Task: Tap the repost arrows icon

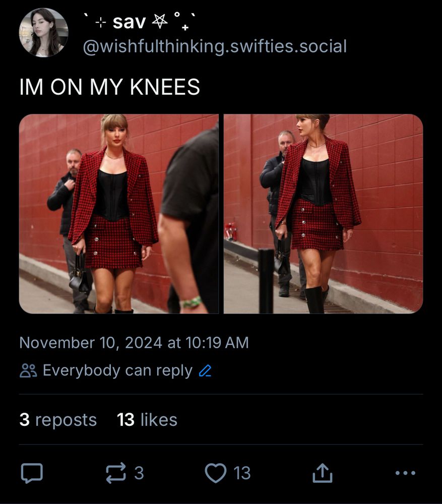Action: point(116,473)
